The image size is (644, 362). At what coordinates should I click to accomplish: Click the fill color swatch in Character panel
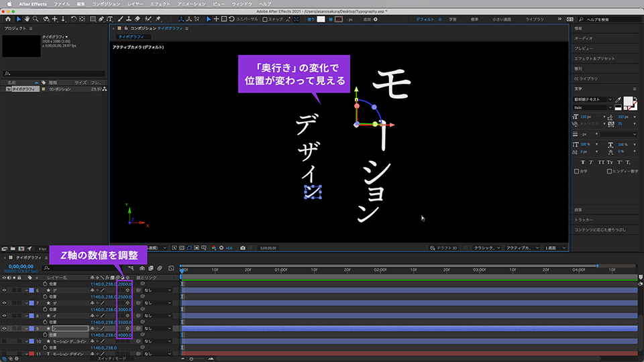pos(628,101)
